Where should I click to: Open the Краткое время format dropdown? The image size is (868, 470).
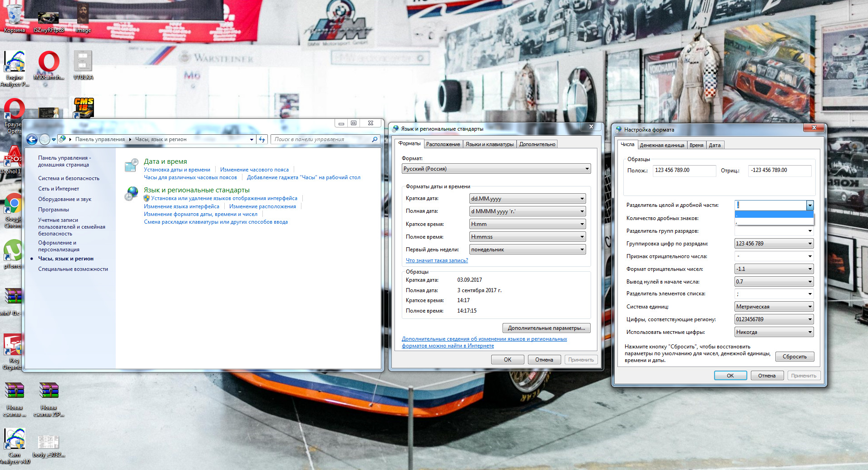point(528,224)
